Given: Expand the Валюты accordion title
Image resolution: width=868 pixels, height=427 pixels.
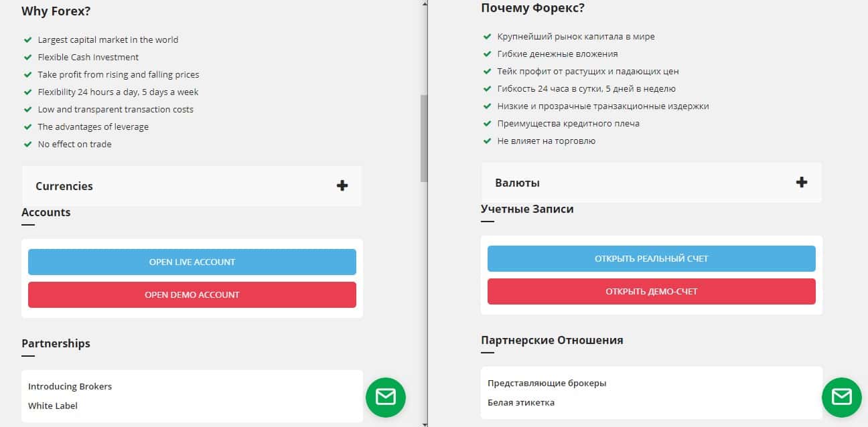Looking at the screenshot, I should pos(517,183).
